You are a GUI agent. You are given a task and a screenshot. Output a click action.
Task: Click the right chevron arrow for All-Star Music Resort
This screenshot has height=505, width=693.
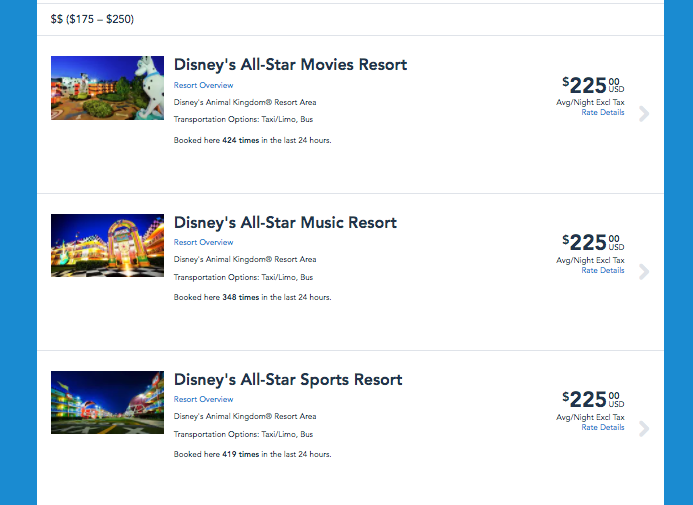tap(643, 271)
